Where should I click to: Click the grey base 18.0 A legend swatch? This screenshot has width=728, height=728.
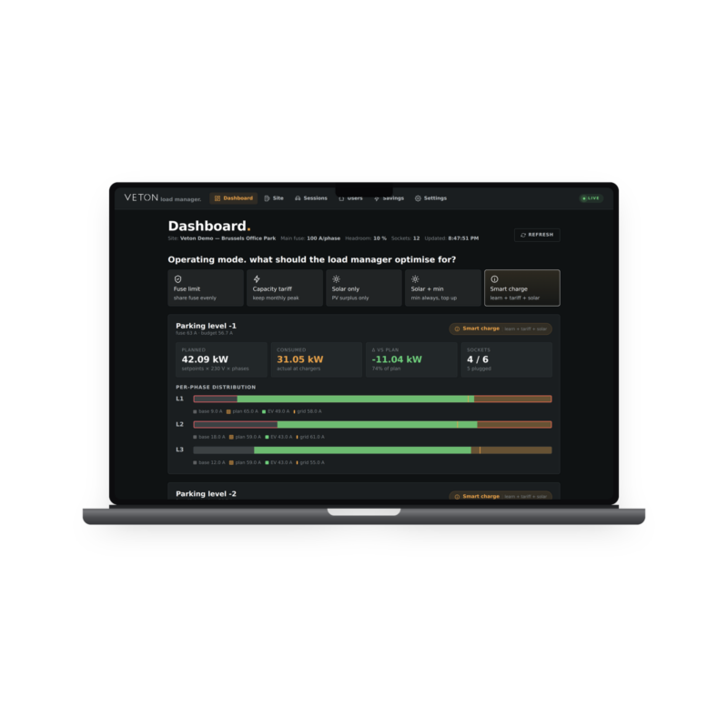tap(195, 438)
